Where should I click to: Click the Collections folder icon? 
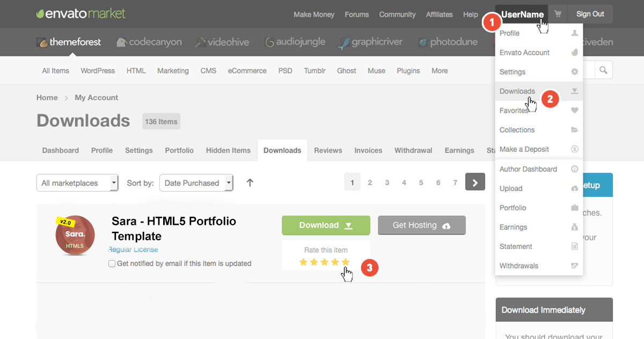tap(574, 130)
